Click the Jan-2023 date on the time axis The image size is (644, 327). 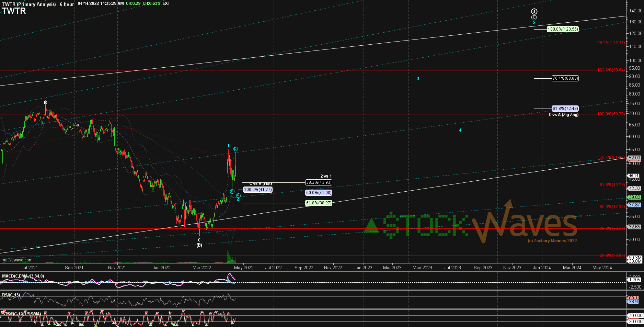point(363,268)
